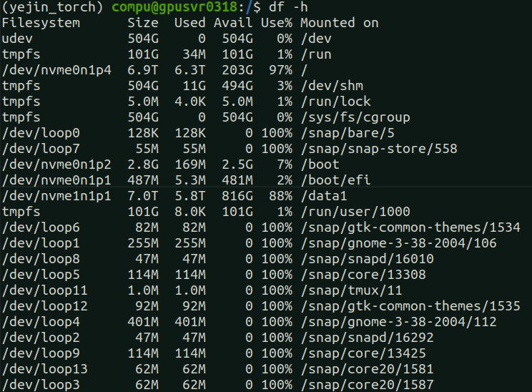Viewport: 532px width, 392px height.
Task: Select the 'udev' filesystem entry
Action: click(17, 39)
